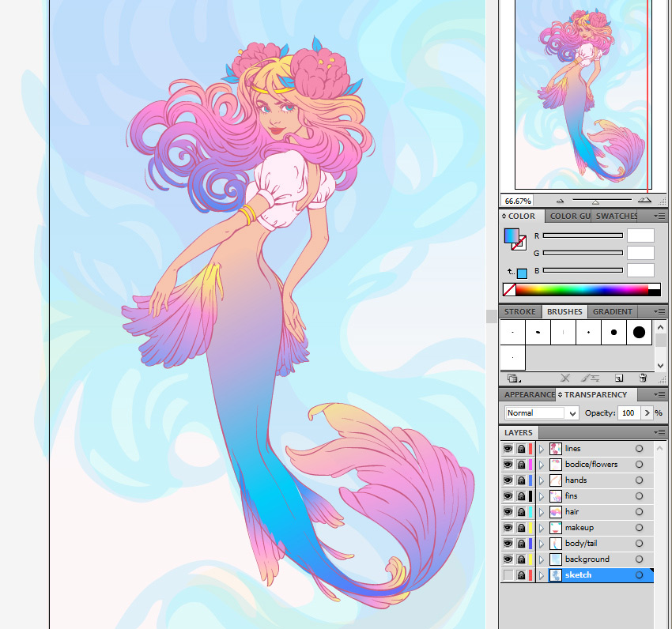This screenshot has height=629, width=672.
Task: Select the hair layer name
Action: [572, 511]
